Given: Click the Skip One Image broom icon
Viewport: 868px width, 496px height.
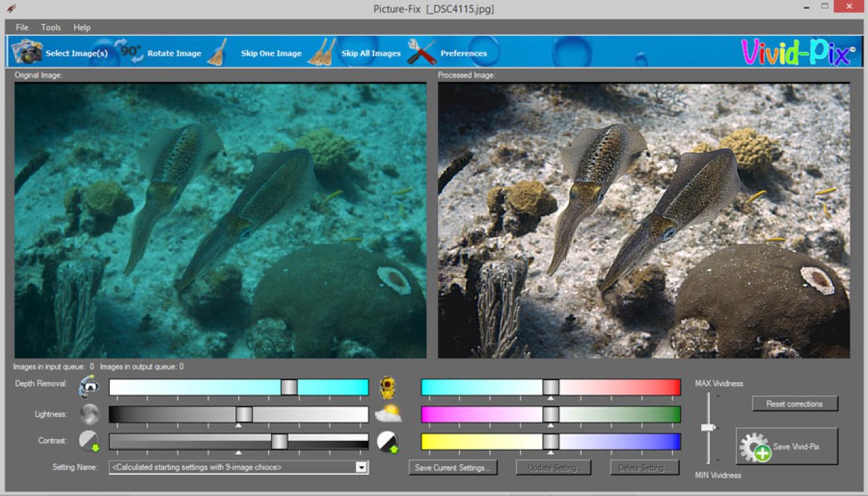Looking at the screenshot, I should [x=217, y=52].
